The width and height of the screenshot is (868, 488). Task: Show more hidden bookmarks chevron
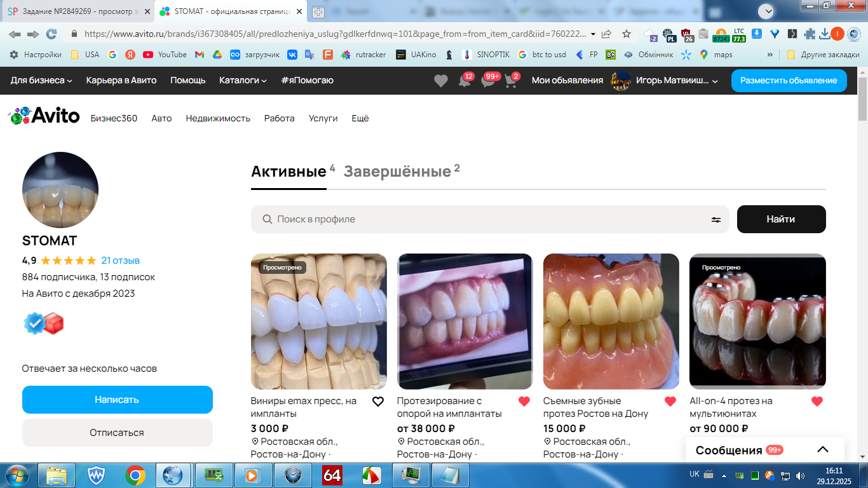(770, 55)
